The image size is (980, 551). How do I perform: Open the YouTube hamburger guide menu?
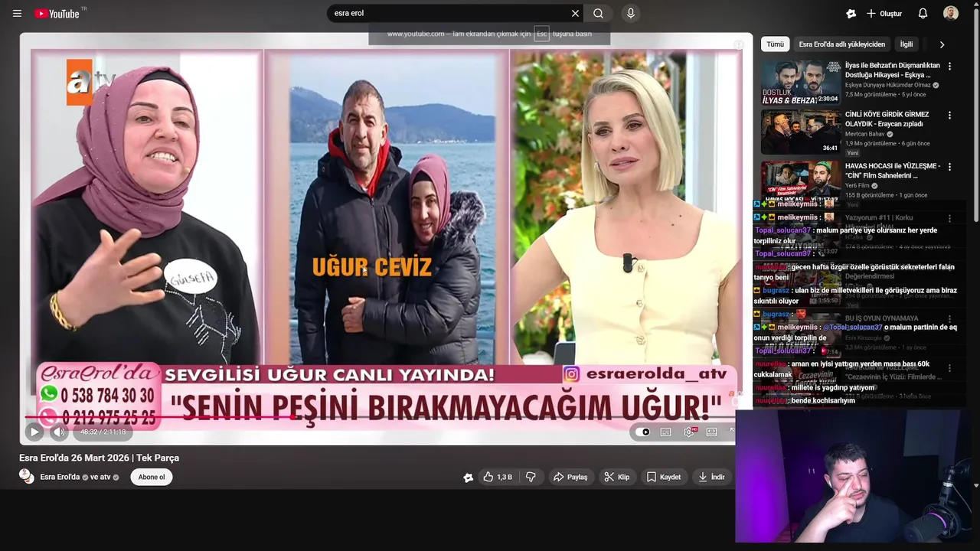pyautogui.click(x=17, y=13)
